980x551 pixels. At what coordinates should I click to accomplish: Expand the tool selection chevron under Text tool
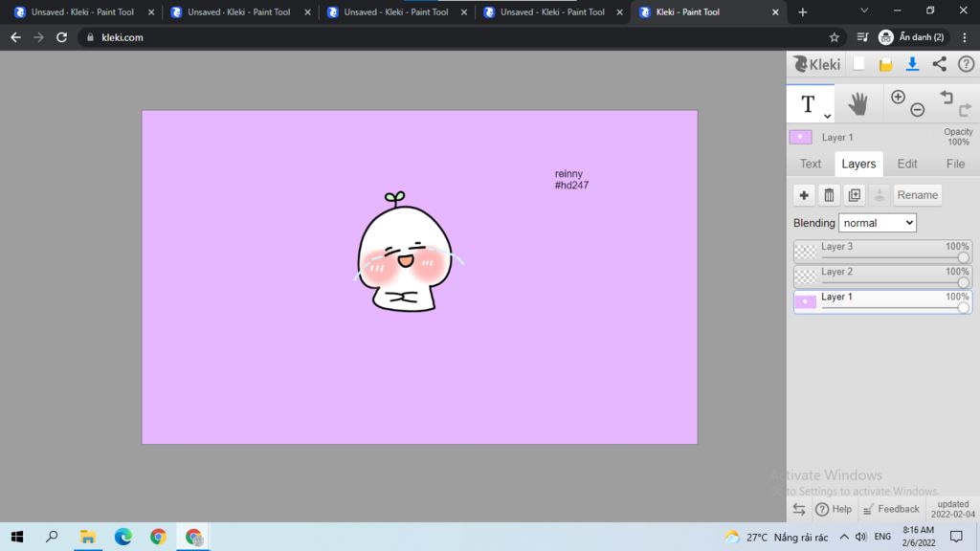827,116
